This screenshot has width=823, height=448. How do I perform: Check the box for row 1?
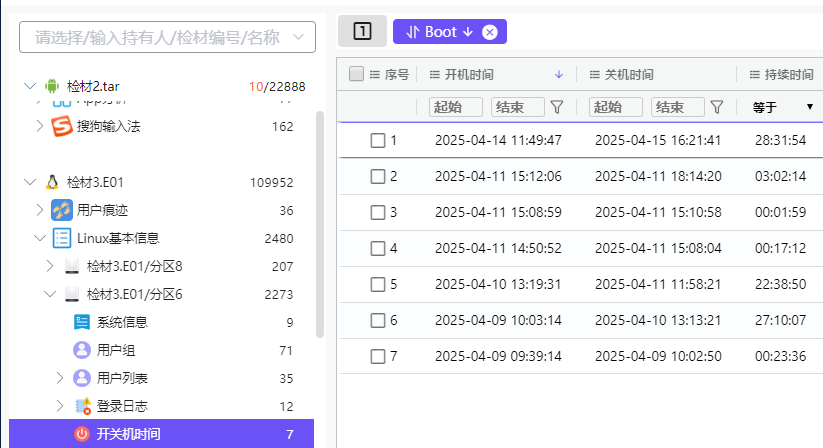(x=378, y=140)
